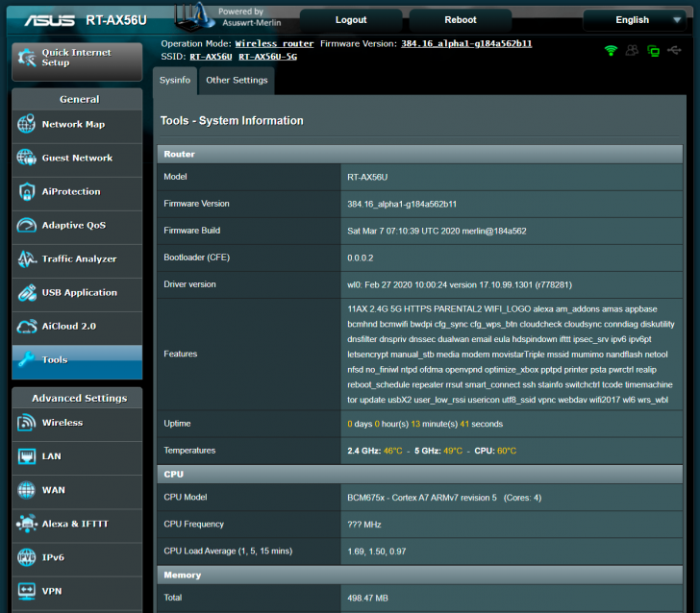Click the green network clients status icon

(x=653, y=51)
